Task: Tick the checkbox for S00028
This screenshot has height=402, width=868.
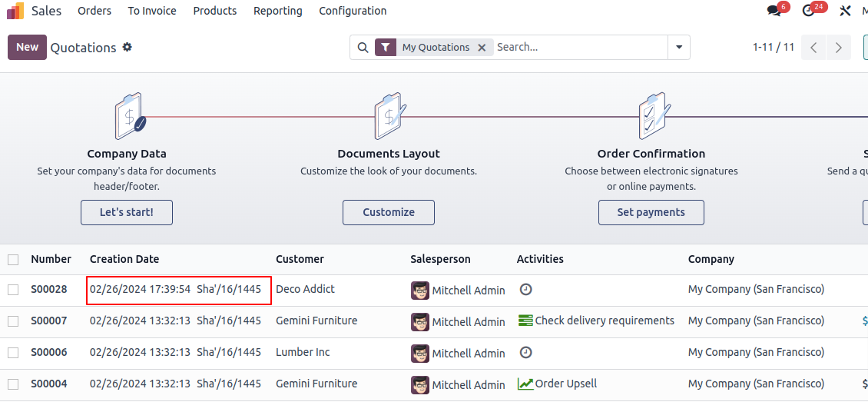Action: pos(13,290)
